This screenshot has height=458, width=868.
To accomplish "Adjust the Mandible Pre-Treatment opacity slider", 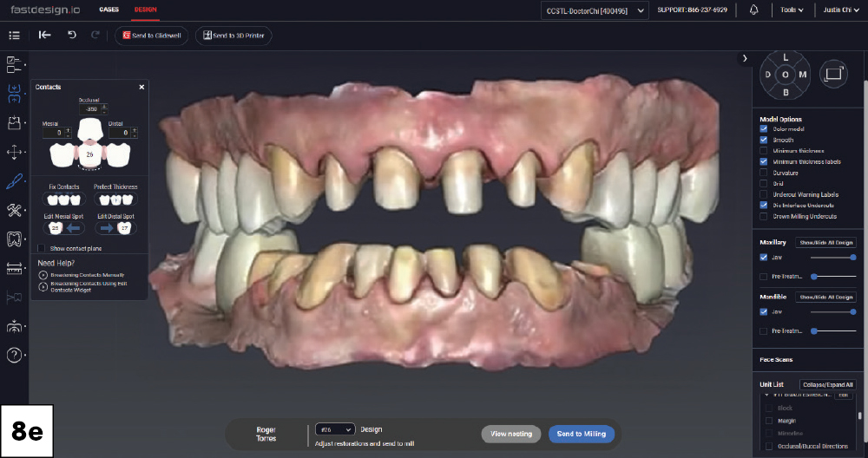I will [x=833, y=330].
